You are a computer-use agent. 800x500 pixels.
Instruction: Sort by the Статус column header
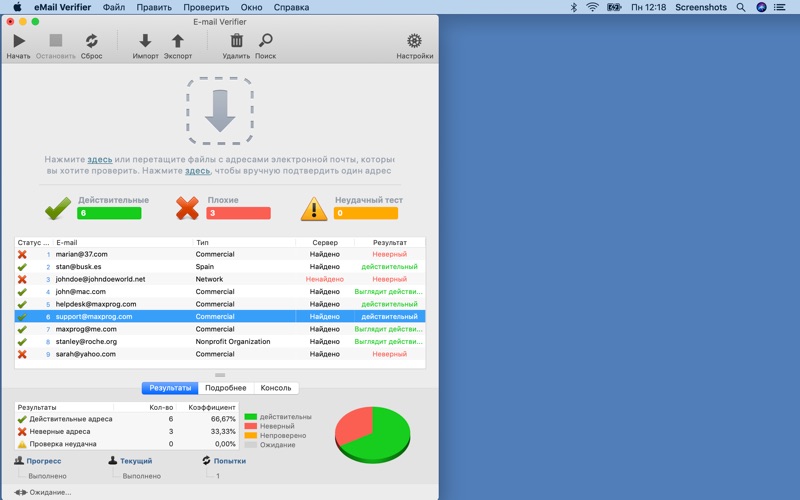[34, 242]
